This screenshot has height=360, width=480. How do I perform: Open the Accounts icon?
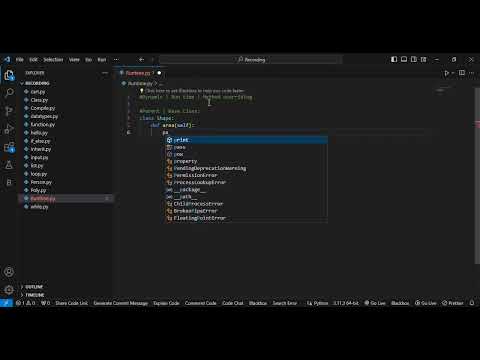9,272
